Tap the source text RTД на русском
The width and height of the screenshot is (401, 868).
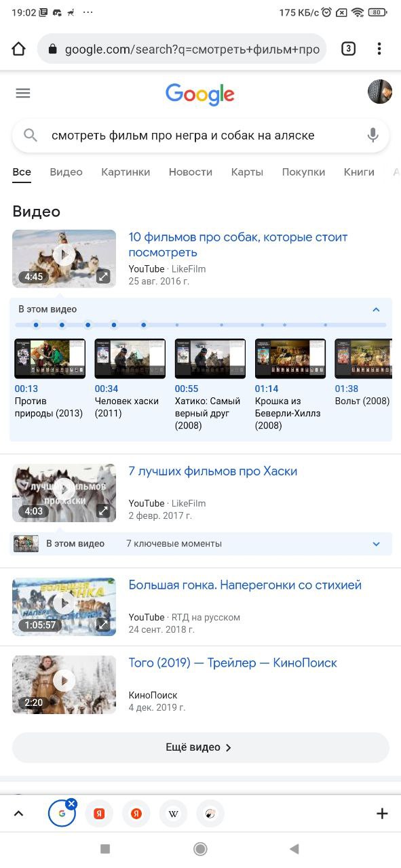point(206,617)
